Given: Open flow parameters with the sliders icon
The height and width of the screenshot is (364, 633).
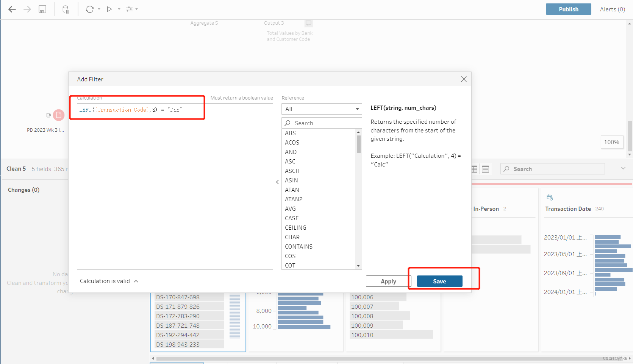Looking at the screenshot, I should tap(129, 9).
